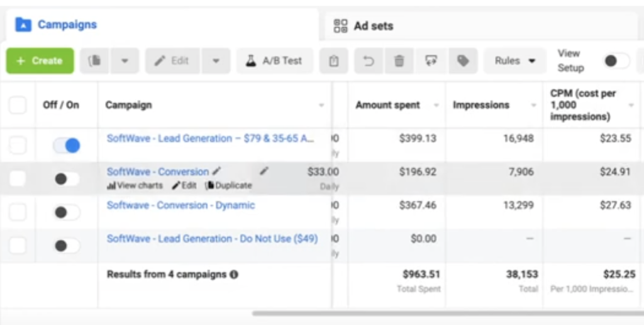This screenshot has height=325, width=644.
Task: Click the $196.92 amount spent cell
Action: 418,171
